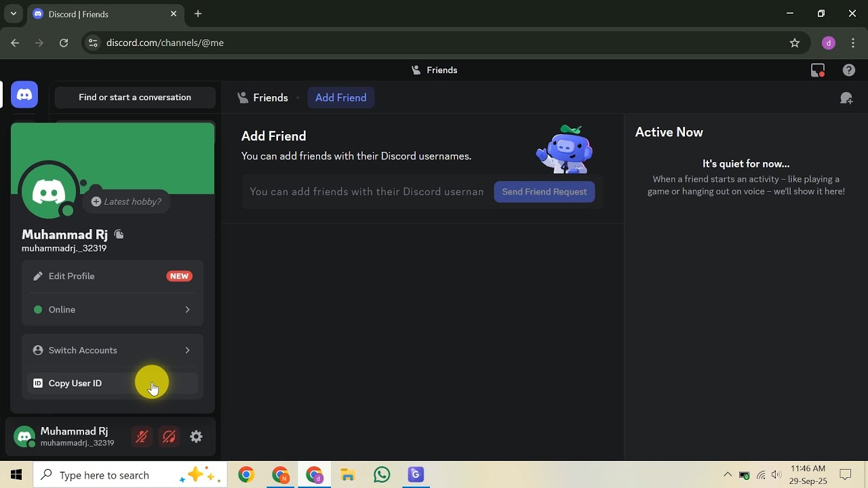Image resolution: width=868 pixels, height=488 pixels.
Task: Go back in browser history
Action: [15, 43]
